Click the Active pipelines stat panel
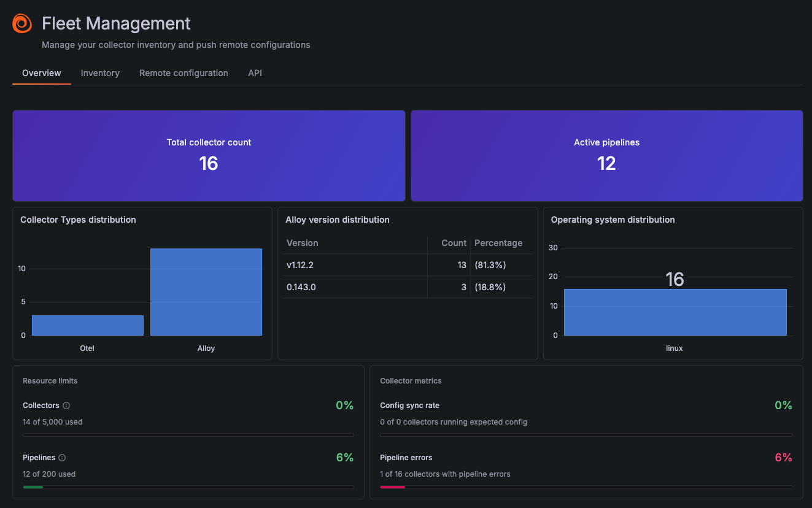 click(606, 155)
